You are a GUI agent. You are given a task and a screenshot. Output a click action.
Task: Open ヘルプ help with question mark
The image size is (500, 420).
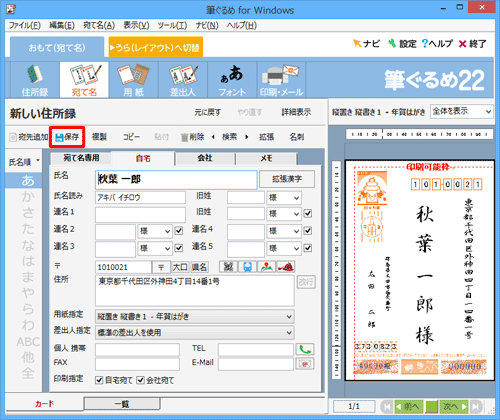(x=437, y=44)
